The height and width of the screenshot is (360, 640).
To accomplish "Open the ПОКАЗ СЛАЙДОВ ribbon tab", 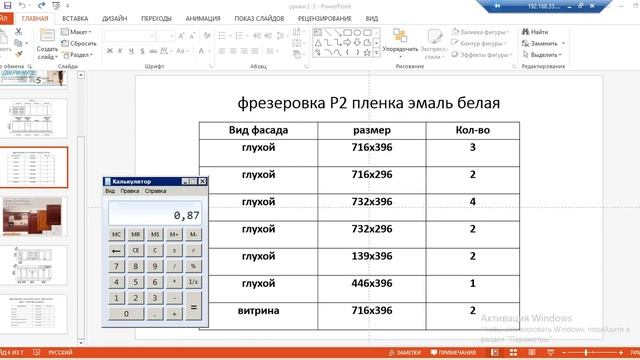I will [259, 18].
